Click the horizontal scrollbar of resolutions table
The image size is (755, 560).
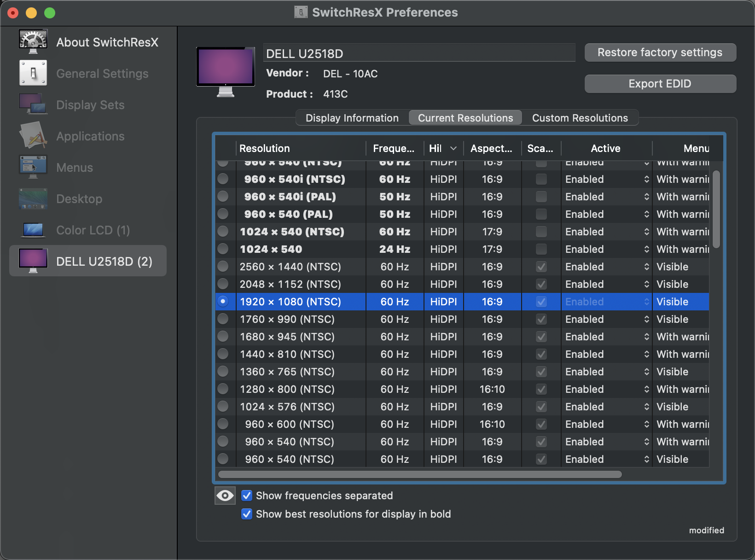coord(420,474)
